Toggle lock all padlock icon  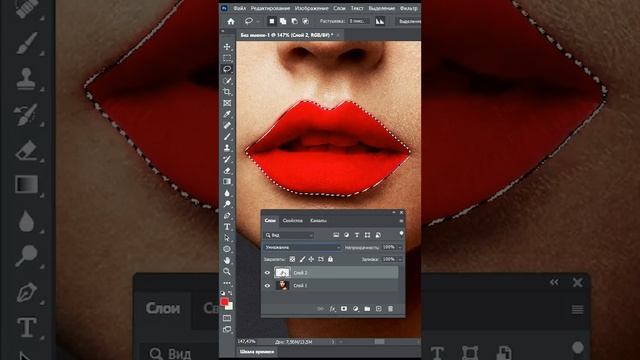(331, 259)
